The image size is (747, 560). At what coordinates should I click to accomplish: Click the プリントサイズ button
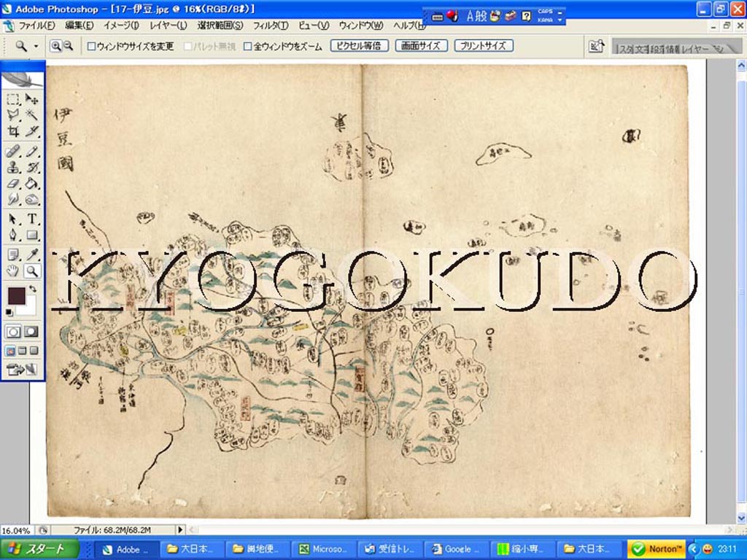484,46
